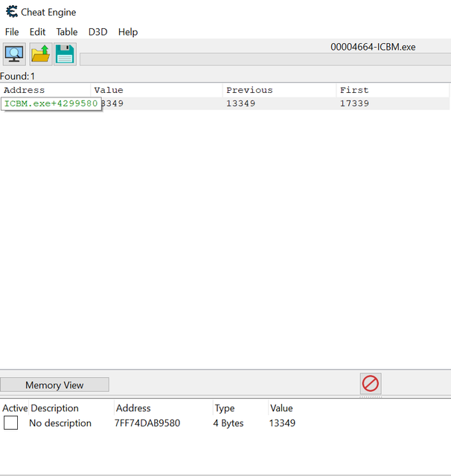Screen dimensions: 451x476
Task: Select the ICBM.exe+4299580 found address
Action: (51, 103)
